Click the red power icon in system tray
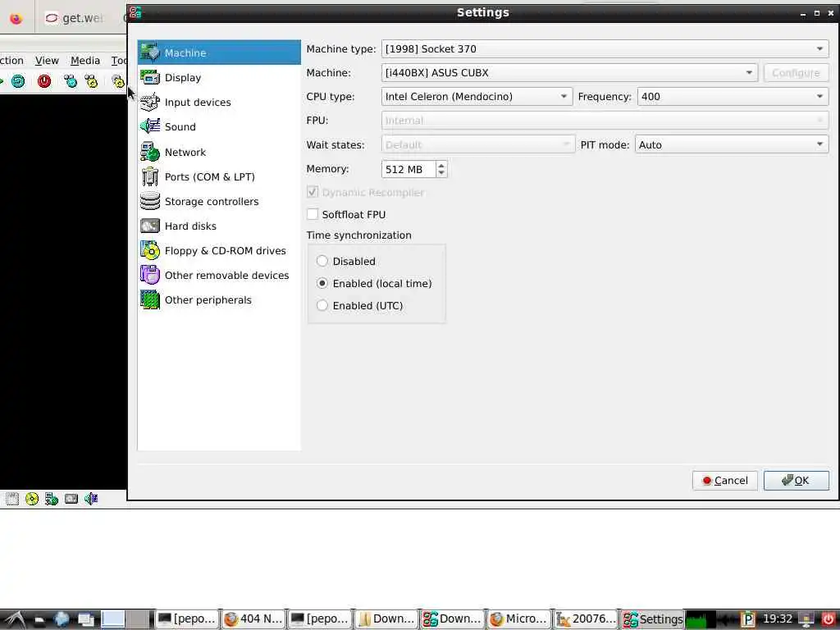The width and height of the screenshot is (840, 630). [829, 619]
